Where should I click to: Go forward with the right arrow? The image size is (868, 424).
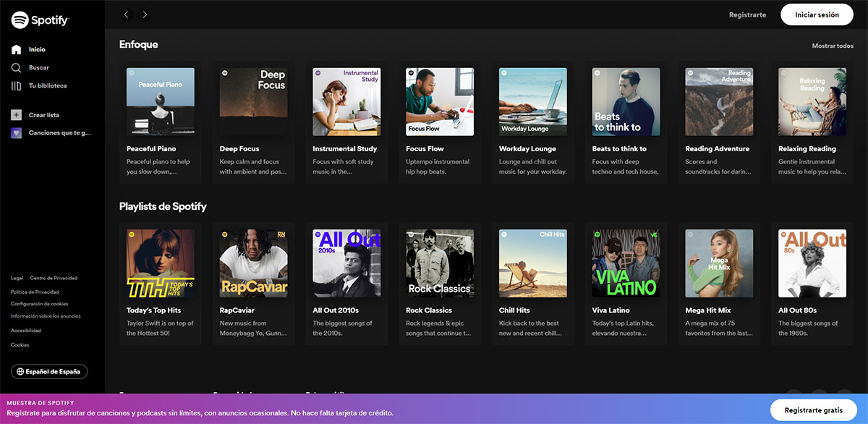tap(145, 14)
